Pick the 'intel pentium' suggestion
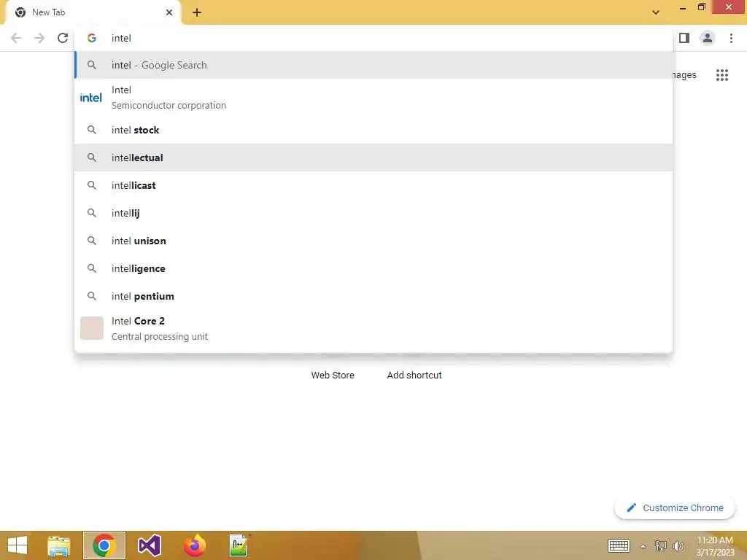747x560 pixels. (373, 296)
